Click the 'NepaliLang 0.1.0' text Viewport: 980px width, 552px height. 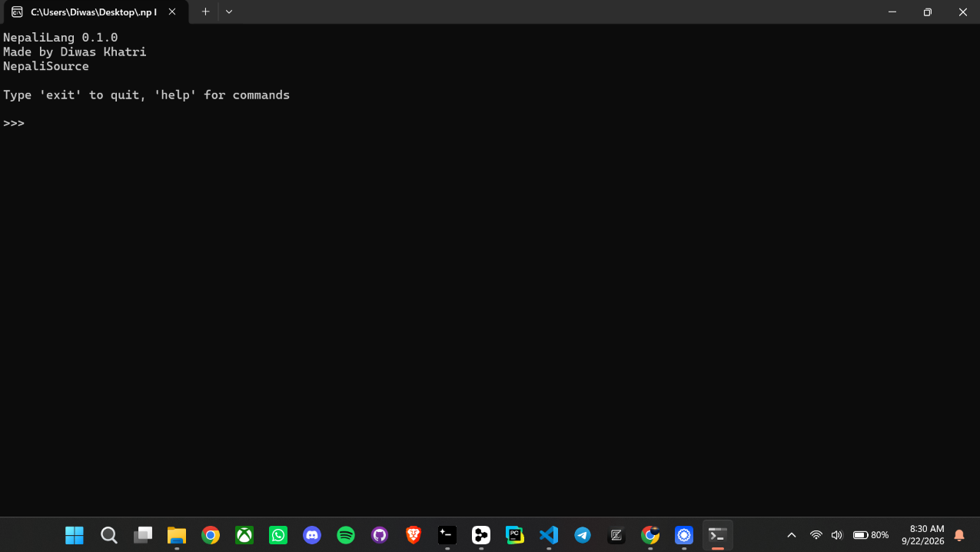point(60,37)
